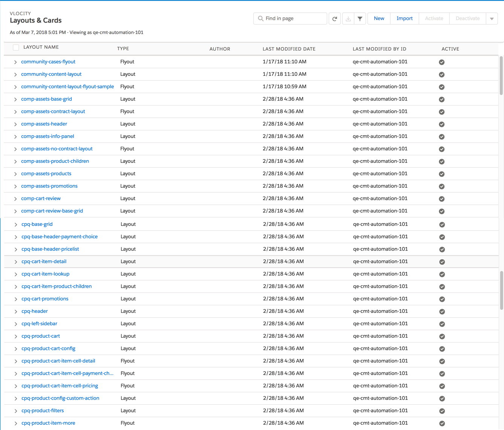504x430 pixels.
Task: Click active checkmark for comp-assets-header
Action: tap(441, 124)
